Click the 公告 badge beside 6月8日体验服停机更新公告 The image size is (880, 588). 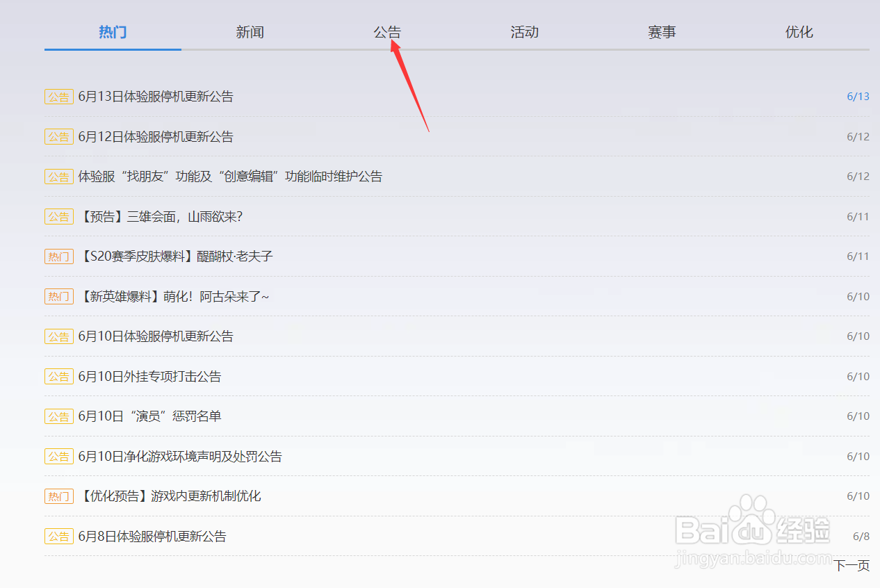point(59,536)
